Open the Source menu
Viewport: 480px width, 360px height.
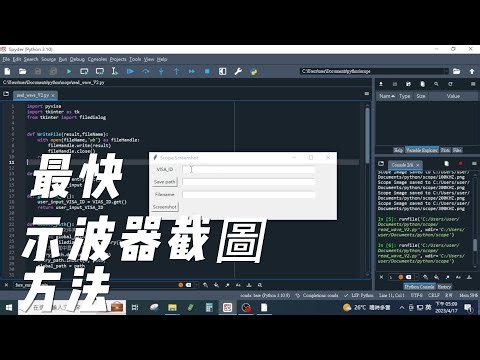[48, 59]
